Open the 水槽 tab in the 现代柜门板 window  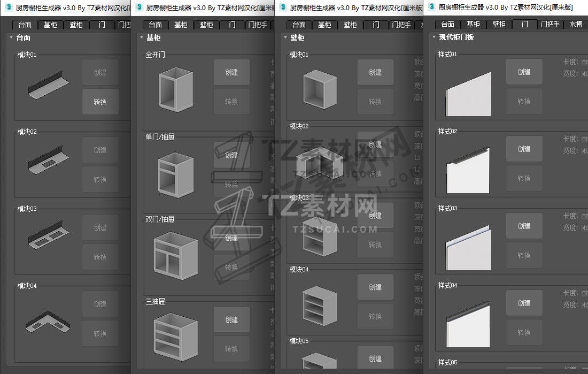(576, 25)
